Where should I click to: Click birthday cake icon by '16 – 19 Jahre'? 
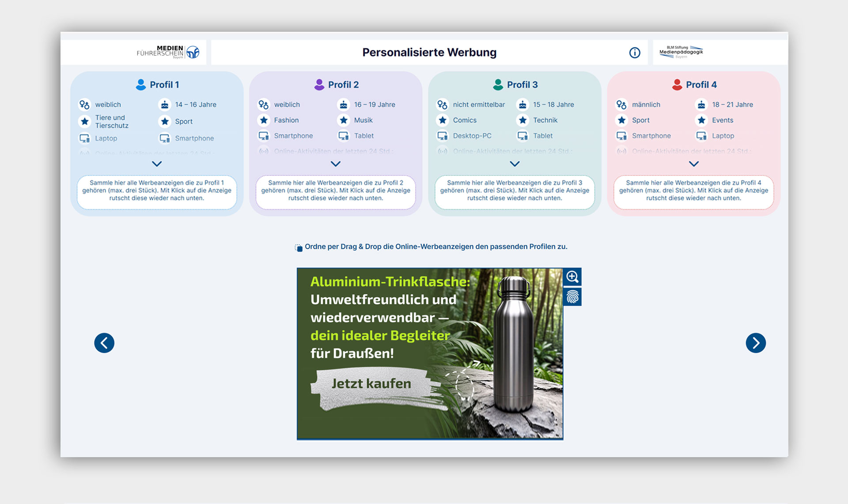pos(344,105)
